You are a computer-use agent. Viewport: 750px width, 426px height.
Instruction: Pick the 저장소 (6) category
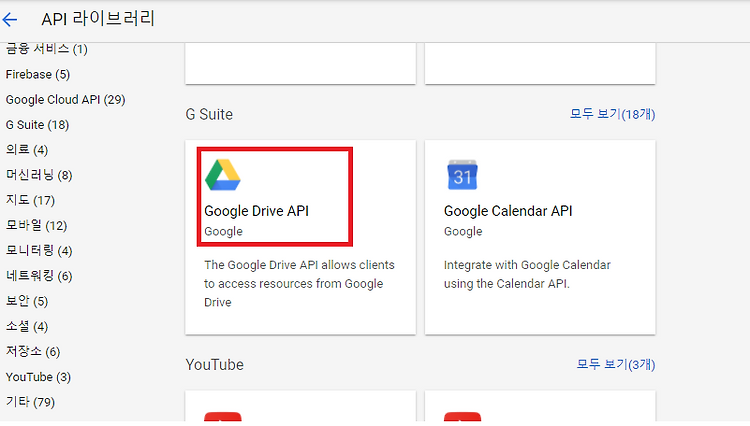click(x=33, y=352)
